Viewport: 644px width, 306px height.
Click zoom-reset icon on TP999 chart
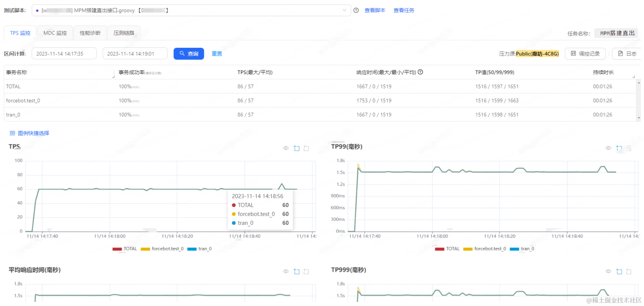[629, 271]
